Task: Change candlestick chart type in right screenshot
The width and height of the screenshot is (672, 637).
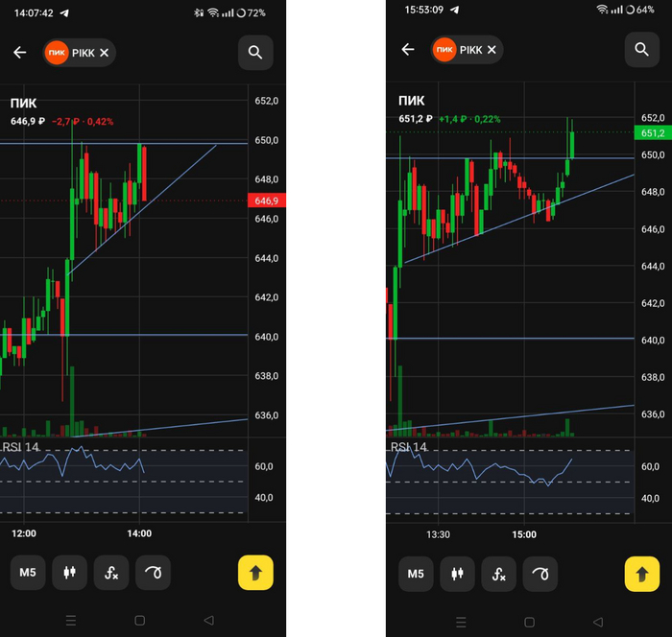Action: [x=457, y=574]
